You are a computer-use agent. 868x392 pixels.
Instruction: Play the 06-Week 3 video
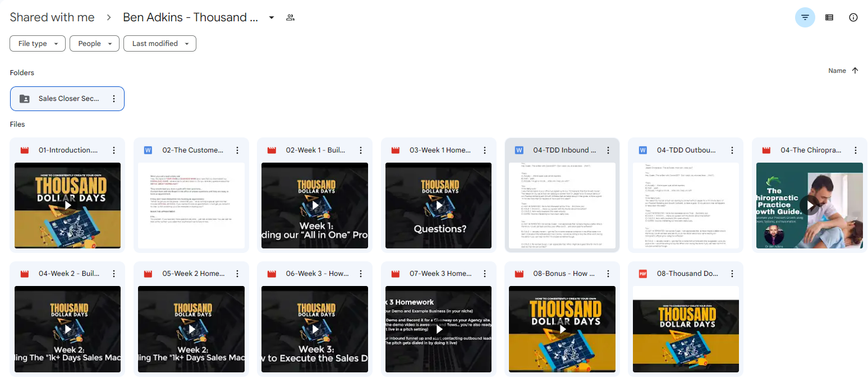(x=315, y=329)
